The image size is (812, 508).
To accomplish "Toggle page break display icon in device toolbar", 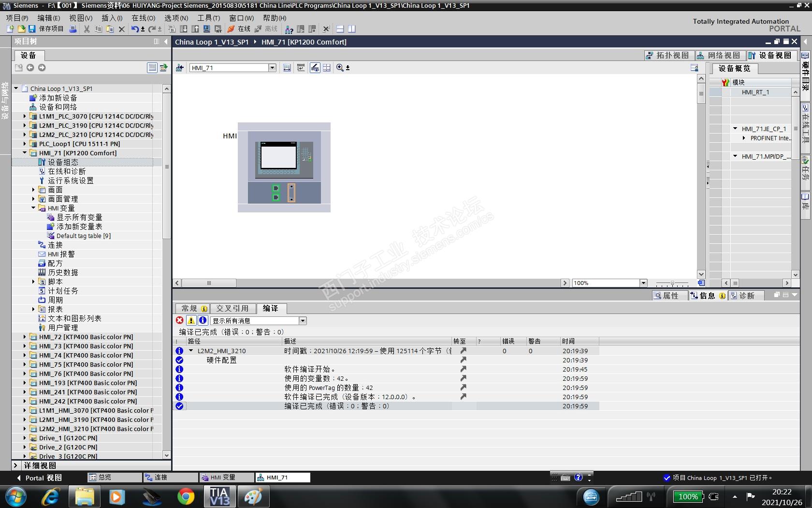I will pos(327,68).
